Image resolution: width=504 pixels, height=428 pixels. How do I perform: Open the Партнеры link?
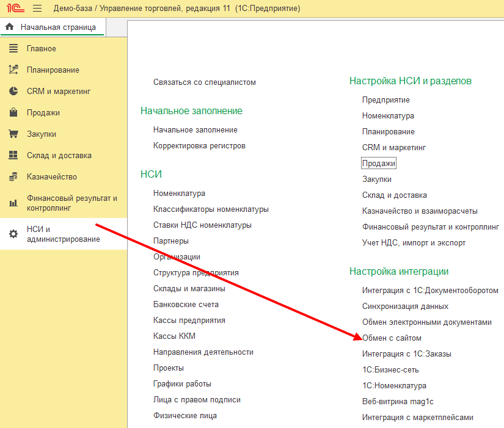click(x=171, y=241)
